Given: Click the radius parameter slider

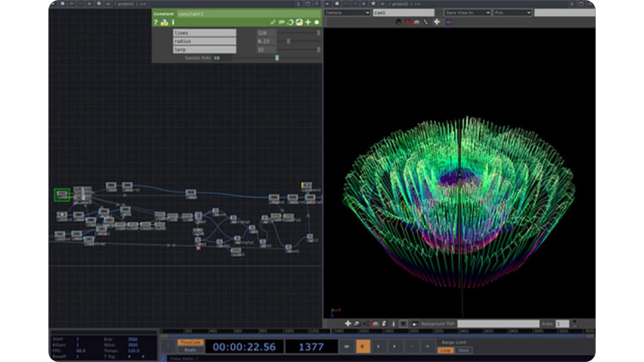Looking at the screenshot, I should click(288, 41).
